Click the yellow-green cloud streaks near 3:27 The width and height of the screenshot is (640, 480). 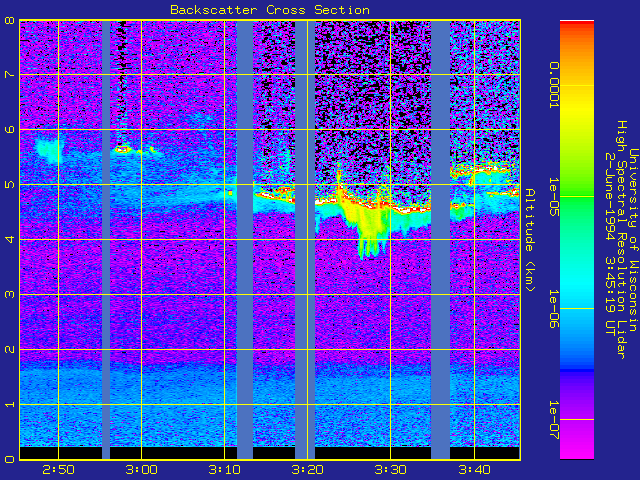point(369,227)
